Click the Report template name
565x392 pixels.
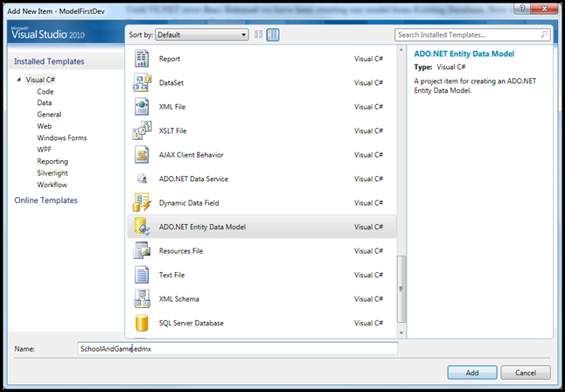click(x=170, y=59)
